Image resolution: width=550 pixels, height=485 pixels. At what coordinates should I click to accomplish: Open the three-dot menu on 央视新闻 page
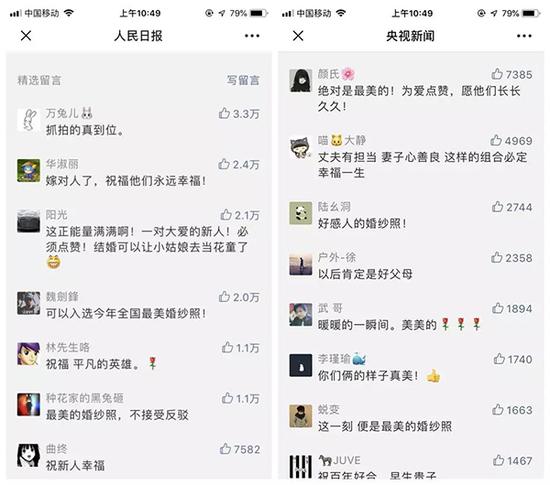tap(524, 36)
